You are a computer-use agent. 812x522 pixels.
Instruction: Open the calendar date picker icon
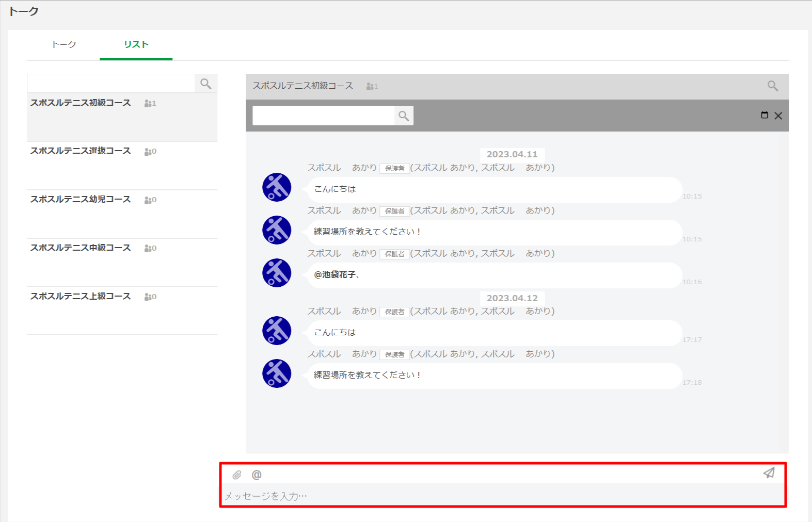pyautogui.click(x=765, y=115)
